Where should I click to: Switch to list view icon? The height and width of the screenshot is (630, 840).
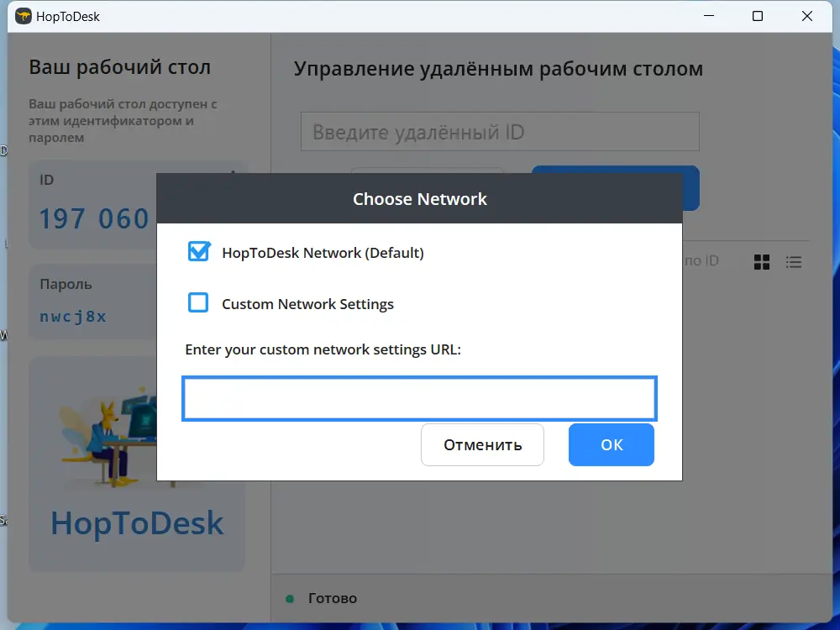click(x=794, y=262)
